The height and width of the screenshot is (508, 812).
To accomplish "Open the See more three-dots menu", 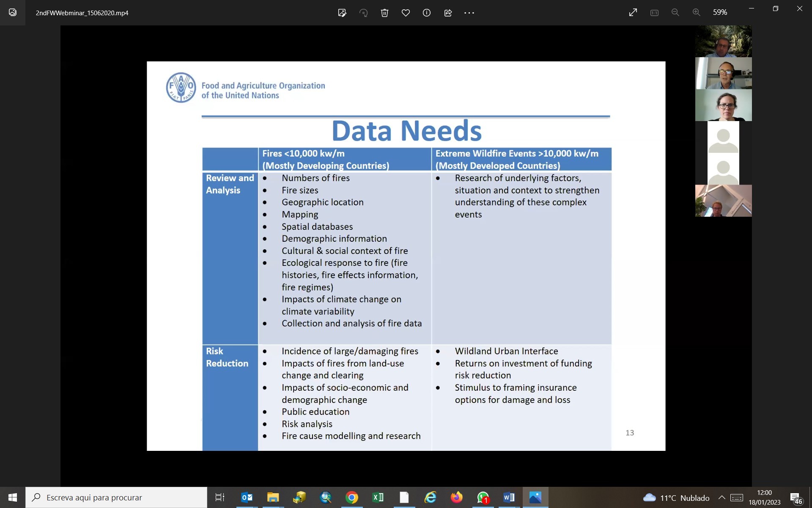I will click(x=469, y=13).
